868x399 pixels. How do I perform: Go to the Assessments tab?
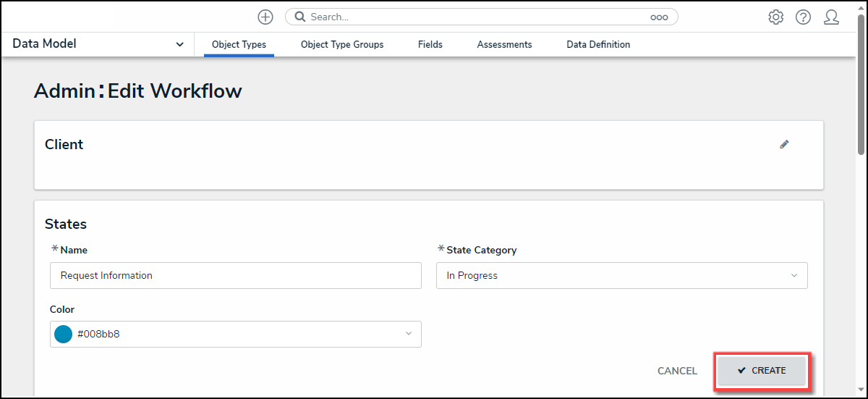504,45
